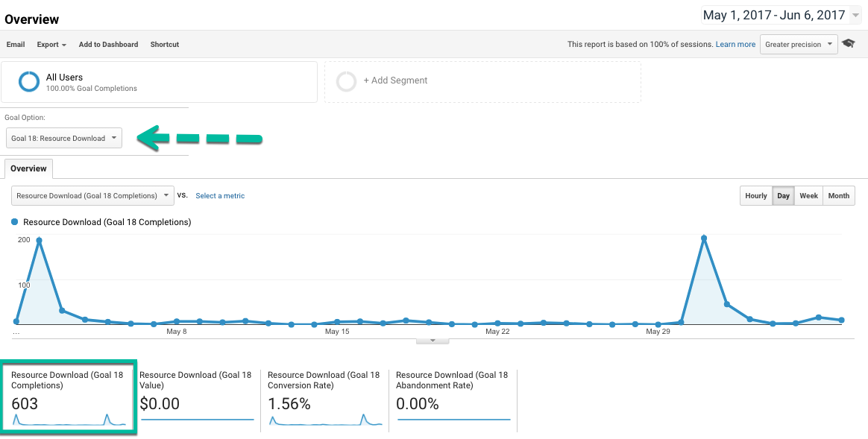Click Add to Dashboard button
868x439 pixels.
pos(108,45)
